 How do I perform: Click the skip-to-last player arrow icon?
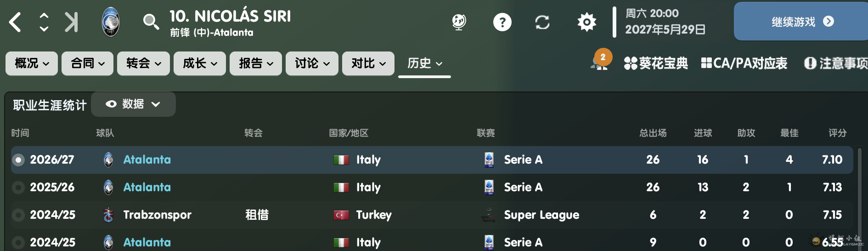pyautogui.click(x=71, y=22)
